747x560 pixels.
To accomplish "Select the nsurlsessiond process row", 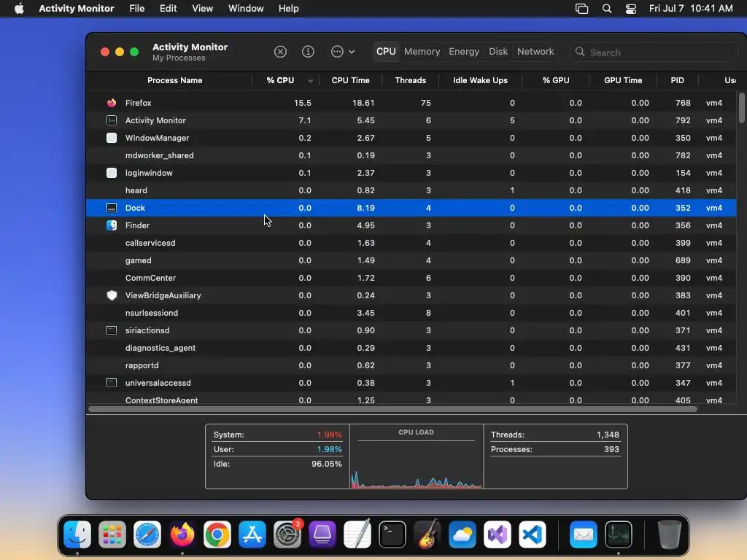I will click(x=411, y=313).
